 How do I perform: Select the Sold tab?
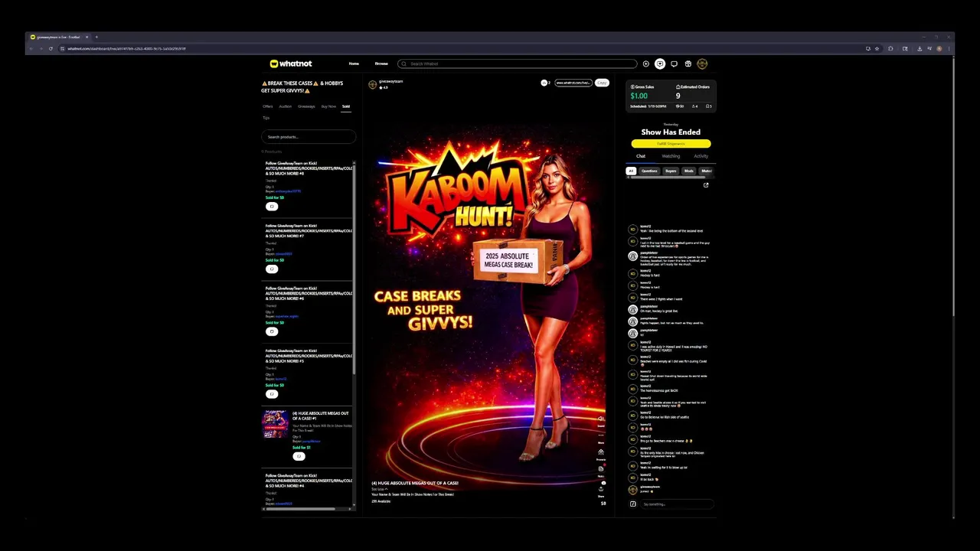click(346, 106)
